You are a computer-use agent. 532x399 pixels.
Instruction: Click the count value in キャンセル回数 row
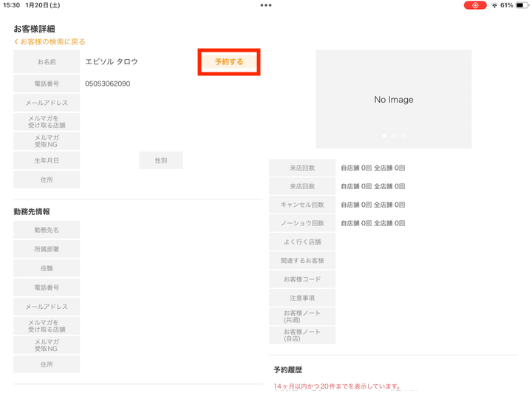click(x=373, y=205)
